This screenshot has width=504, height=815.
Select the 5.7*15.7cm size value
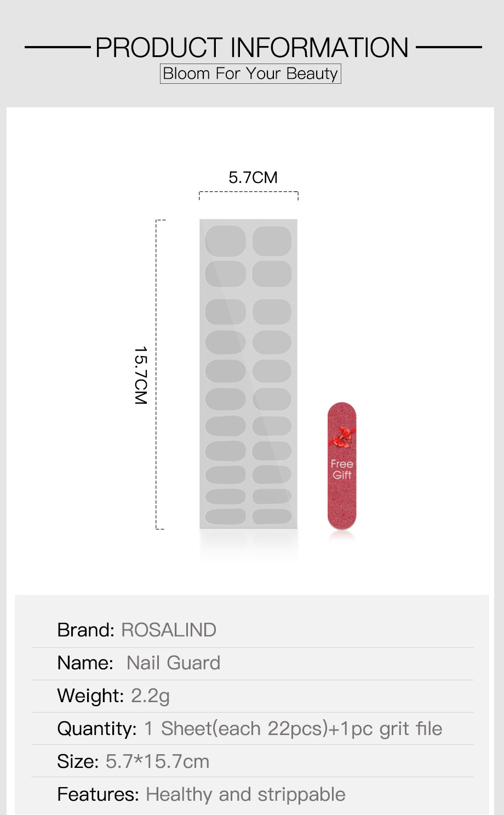point(157,761)
